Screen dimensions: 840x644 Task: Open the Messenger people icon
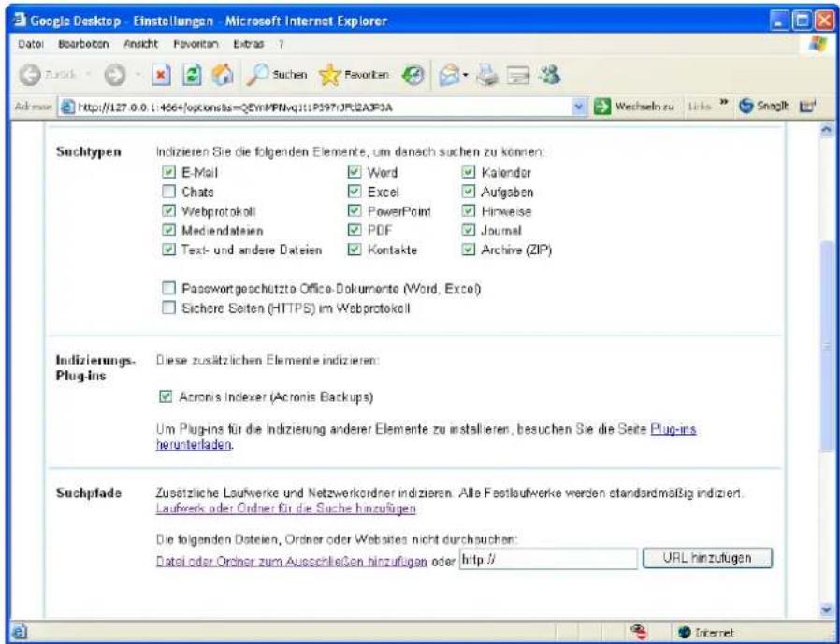pyautogui.click(x=549, y=76)
